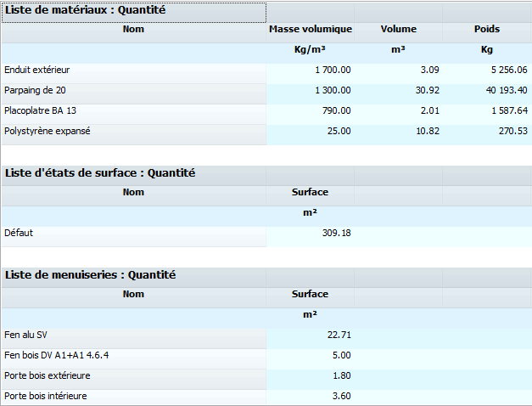Select the 'Porte bois intérieure' row
The height and width of the screenshot is (406, 532).
pyautogui.click(x=134, y=398)
